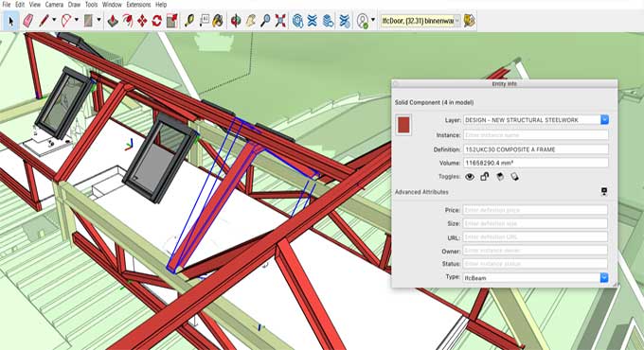Image resolution: width=644 pixels, height=350 pixels.
Task: Toggle the lock icon in Entity Info
Action: point(485,177)
